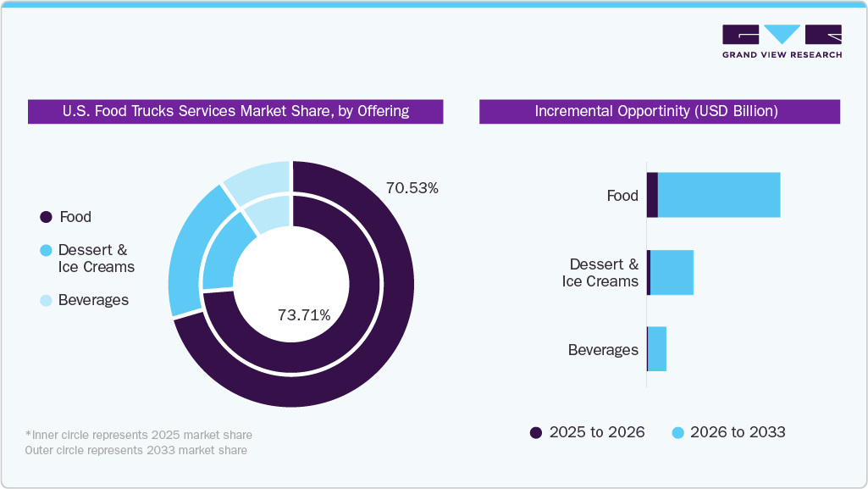The width and height of the screenshot is (868, 489).
Task: Click the 2025 to 2026 legend dot
Action: tap(536, 432)
